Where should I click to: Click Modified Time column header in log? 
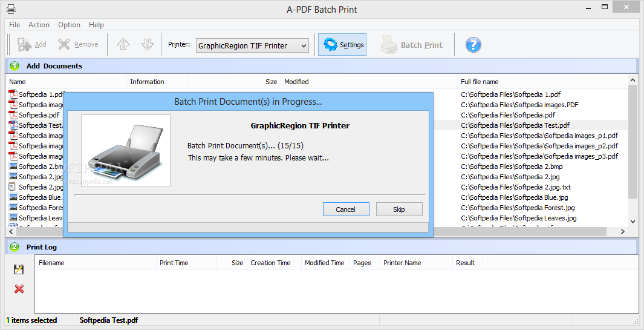(x=325, y=263)
